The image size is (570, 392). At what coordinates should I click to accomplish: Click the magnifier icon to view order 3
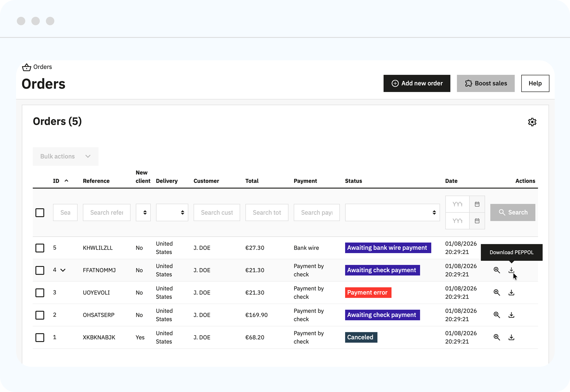(x=497, y=292)
